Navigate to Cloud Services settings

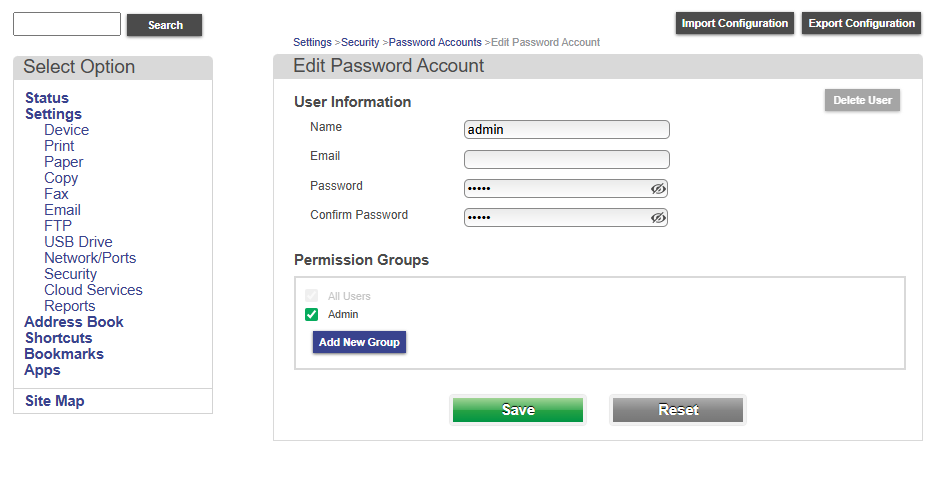93,290
